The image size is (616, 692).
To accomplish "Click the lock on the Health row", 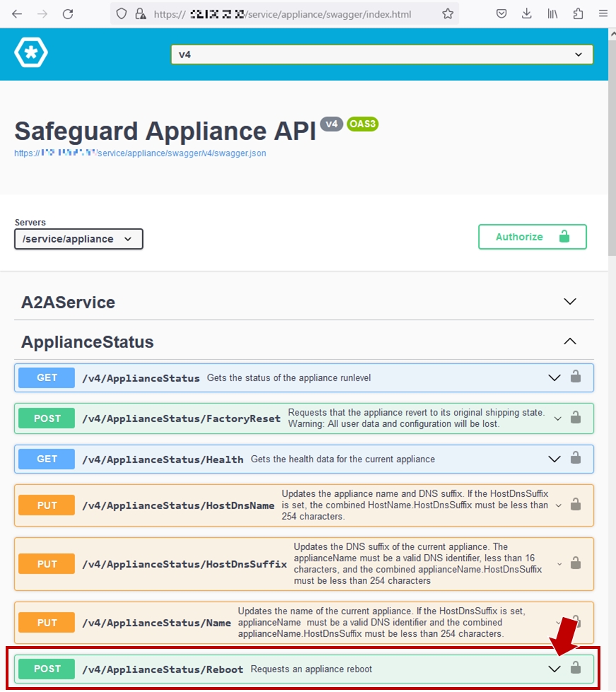I will (576, 457).
